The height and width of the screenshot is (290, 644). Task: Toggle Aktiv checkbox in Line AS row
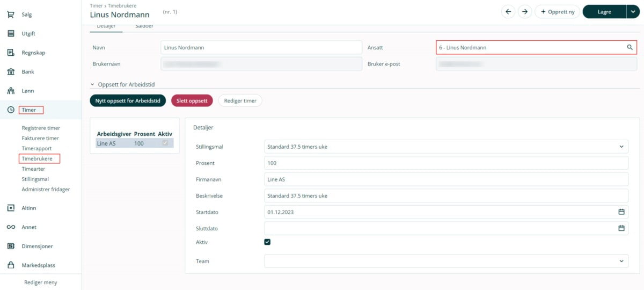click(165, 143)
